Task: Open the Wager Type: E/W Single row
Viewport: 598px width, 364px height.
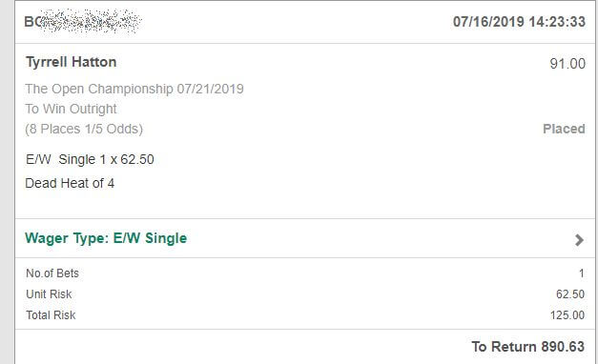Action: point(304,238)
